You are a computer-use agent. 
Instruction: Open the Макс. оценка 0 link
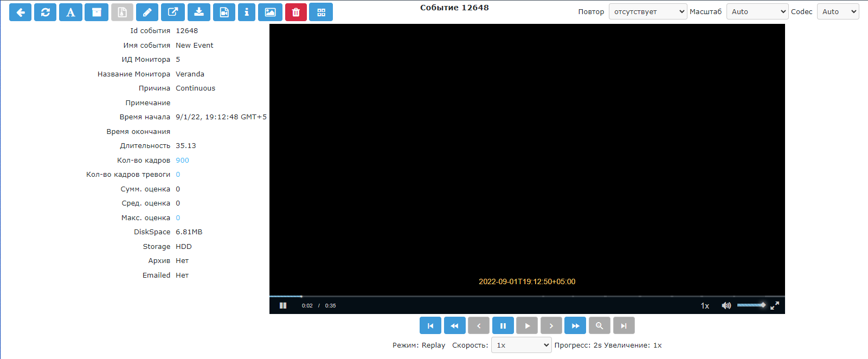pyautogui.click(x=178, y=218)
